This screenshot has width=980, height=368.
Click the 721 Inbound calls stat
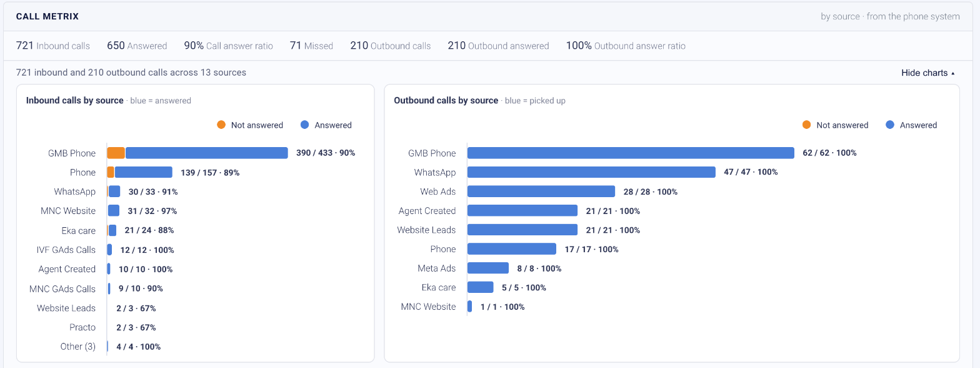click(x=53, y=46)
